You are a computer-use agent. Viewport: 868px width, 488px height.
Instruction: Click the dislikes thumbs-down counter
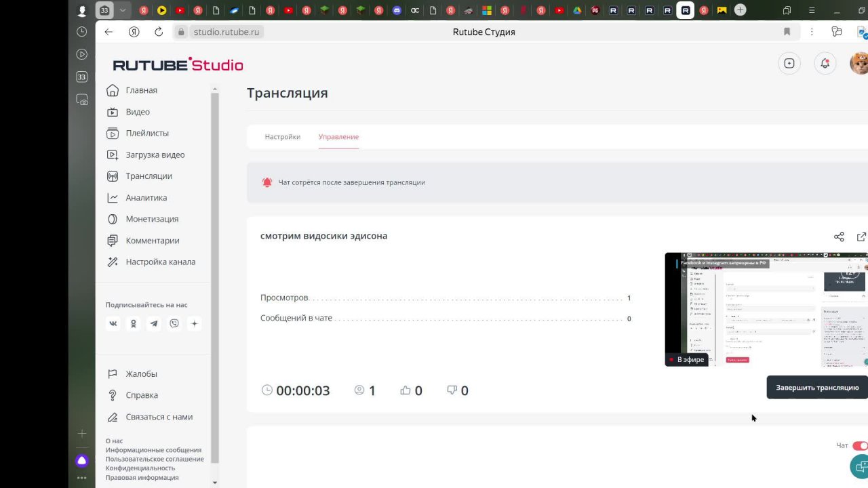click(x=457, y=390)
